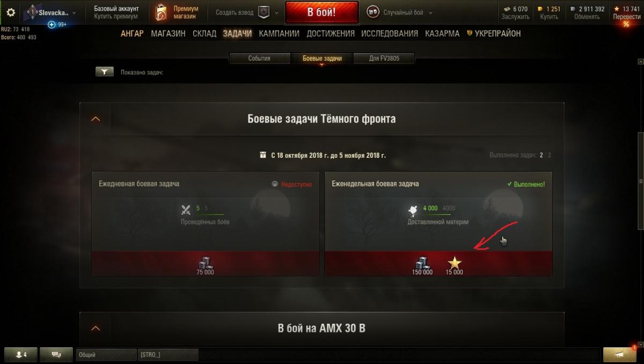Open the Создать взвод platoon dropdown
The height and width of the screenshot is (364, 644).
click(247, 12)
